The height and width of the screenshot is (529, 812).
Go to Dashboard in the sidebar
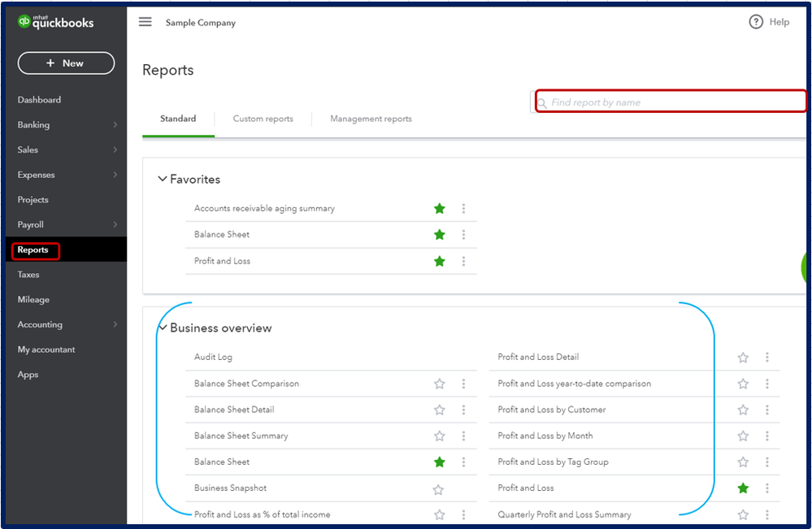click(x=39, y=100)
